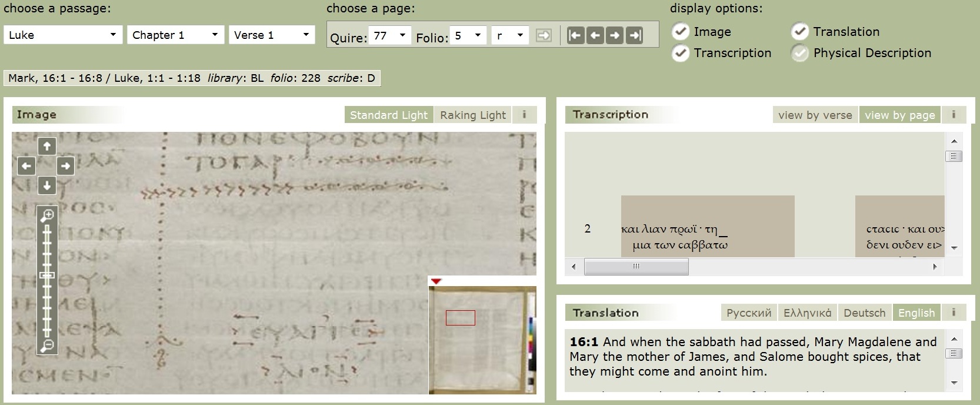Show the Русский translation

pyautogui.click(x=749, y=313)
